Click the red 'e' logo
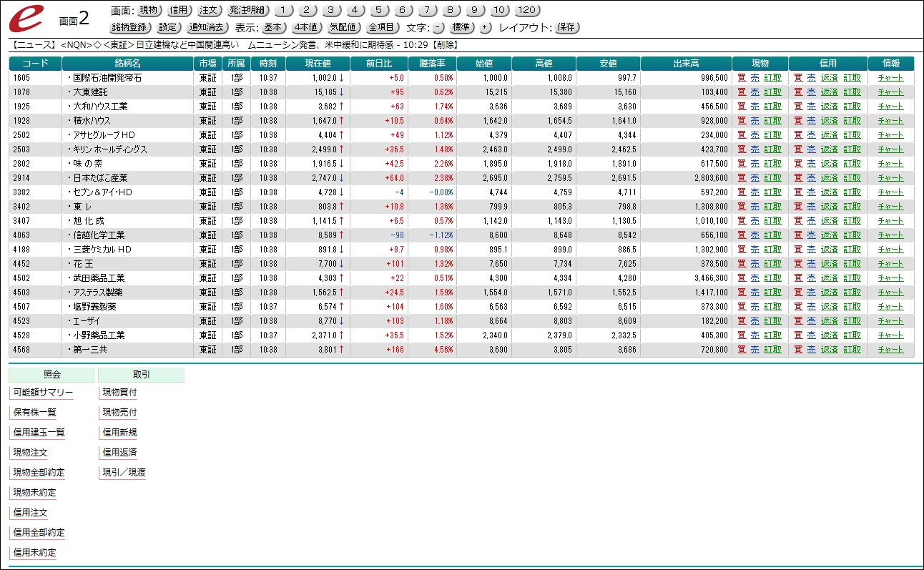 (26, 19)
